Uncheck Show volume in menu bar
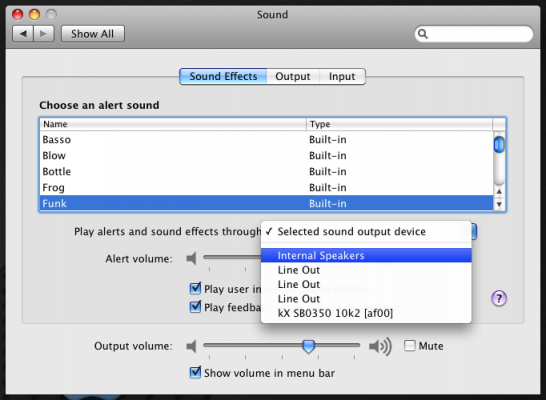This screenshot has height=400, width=546. coord(195,372)
